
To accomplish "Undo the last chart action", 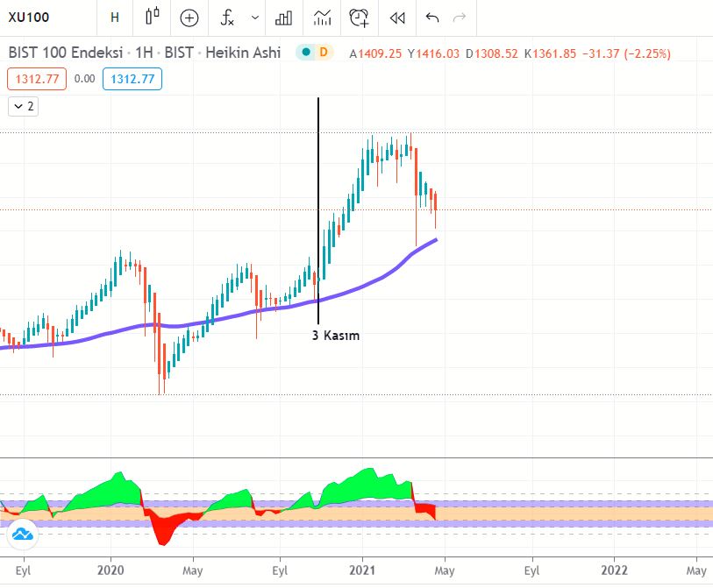I will (x=432, y=18).
